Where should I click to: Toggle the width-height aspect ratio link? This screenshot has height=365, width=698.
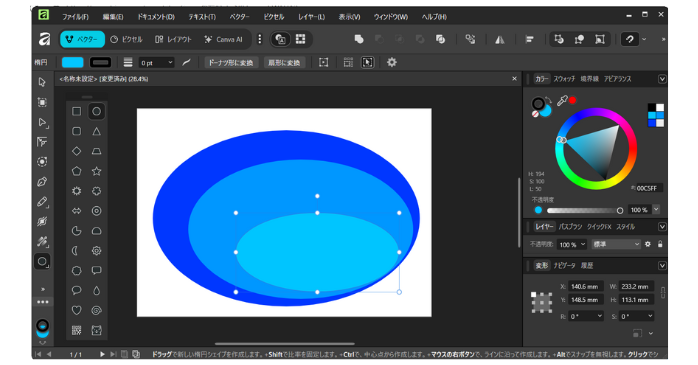[663, 292]
